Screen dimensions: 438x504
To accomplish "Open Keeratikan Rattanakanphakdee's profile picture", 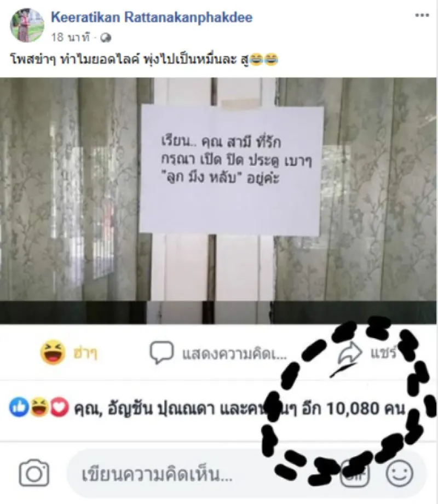I will [27, 25].
